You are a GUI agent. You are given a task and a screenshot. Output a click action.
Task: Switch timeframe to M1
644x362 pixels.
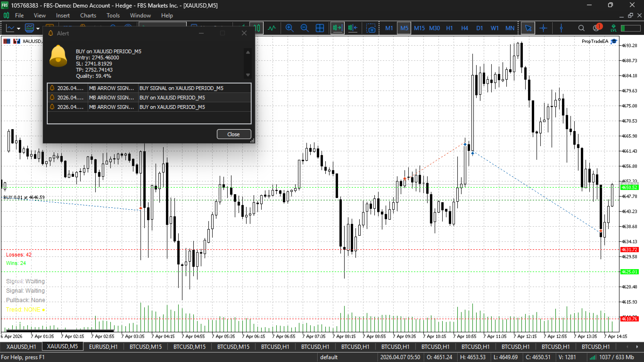[x=389, y=28]
